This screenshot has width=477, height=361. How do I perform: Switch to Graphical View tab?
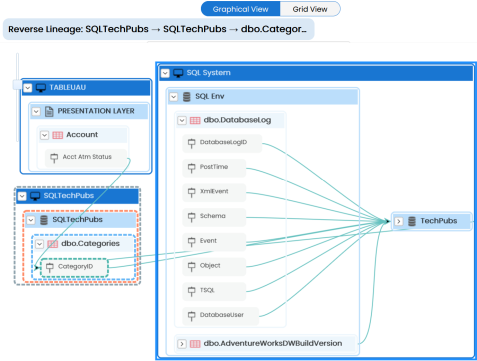[240, 9]
